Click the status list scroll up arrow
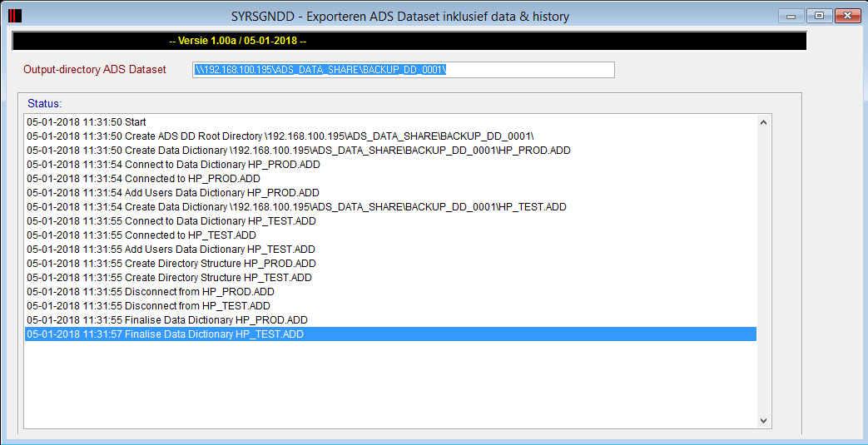The width and height of the screenshot is (868, 445). pos(763,122)
